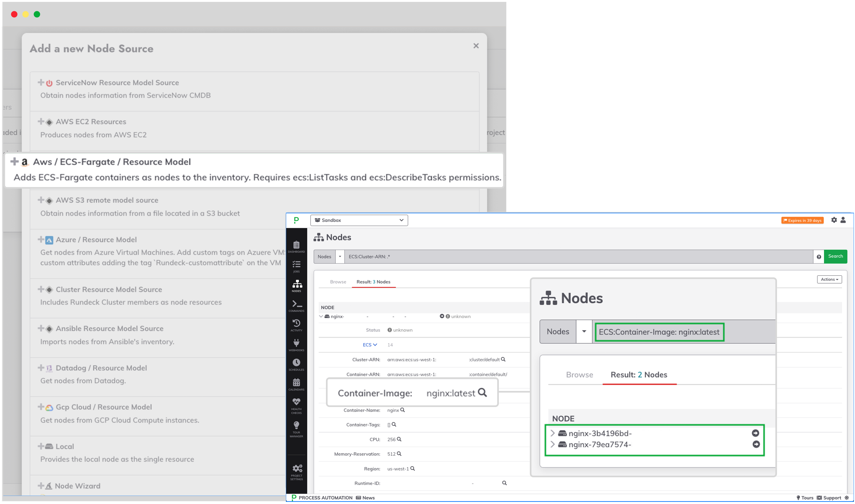
Task: Select Aws / ECS-Fargate / Resource Model
Action: point(254,170)
